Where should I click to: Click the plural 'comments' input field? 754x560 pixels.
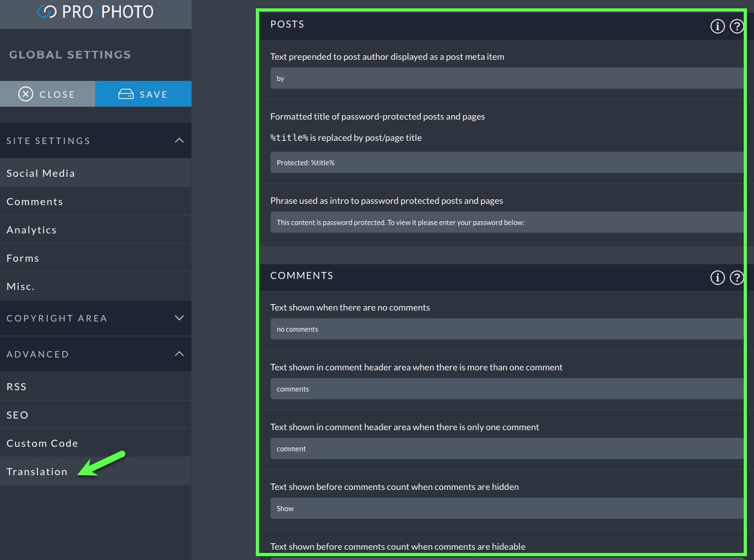(507, 389)
